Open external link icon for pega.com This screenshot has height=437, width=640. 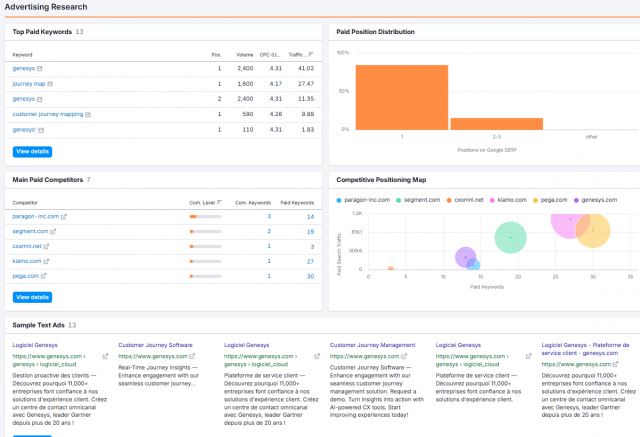[x=44, y=276]
